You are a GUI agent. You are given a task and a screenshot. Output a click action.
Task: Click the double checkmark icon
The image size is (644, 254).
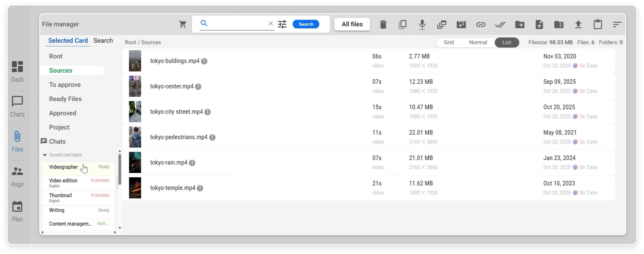coord(500,24)
